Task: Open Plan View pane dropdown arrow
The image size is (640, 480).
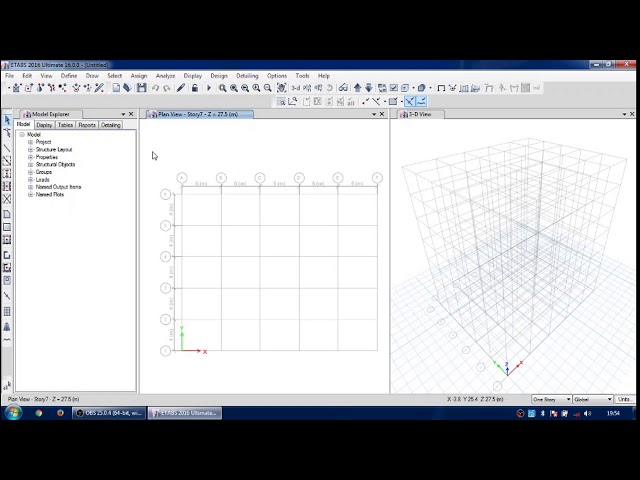Action: [x=374, y=114]
